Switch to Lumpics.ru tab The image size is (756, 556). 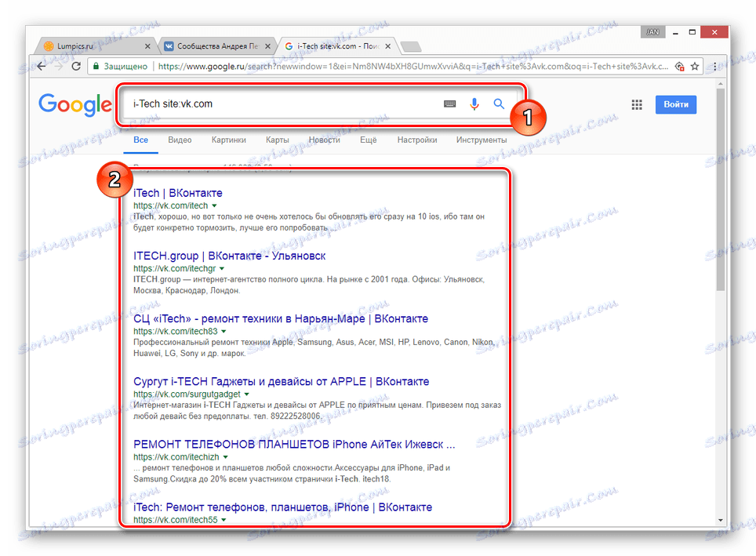pos(94,46)
